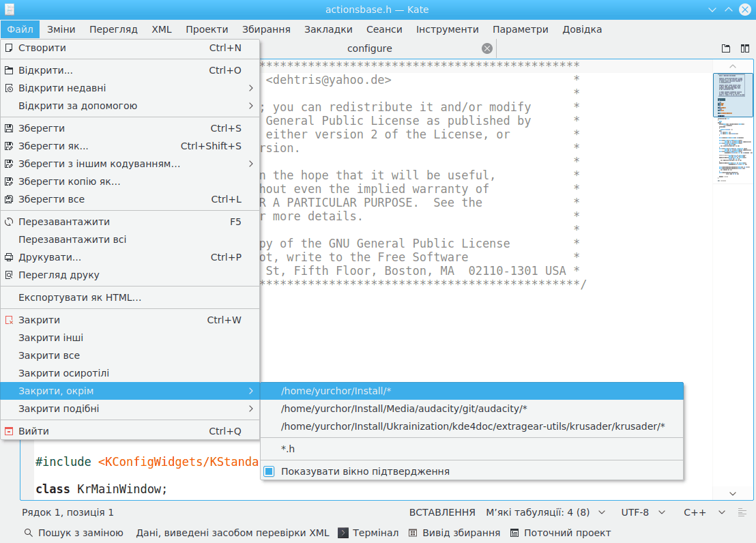
Task: Click the scroll down arrow under minimap
Action: point(733,493)
